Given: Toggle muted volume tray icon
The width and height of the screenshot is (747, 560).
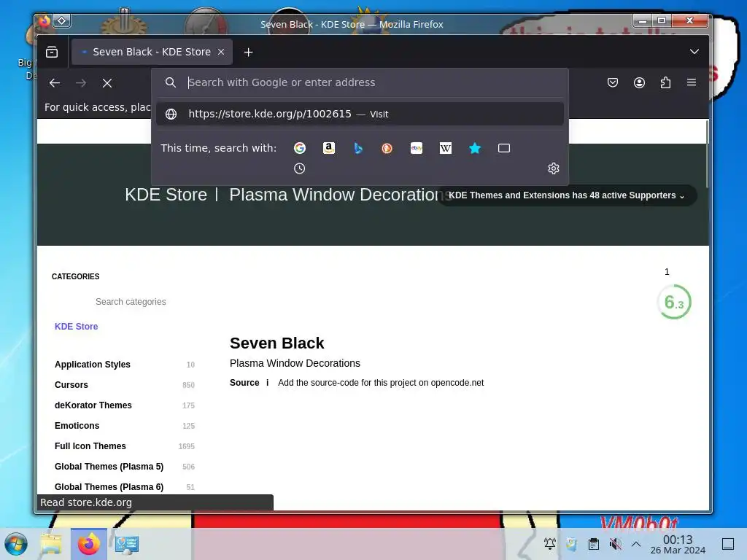Looking at the screenshot, I should click(615, 544).
